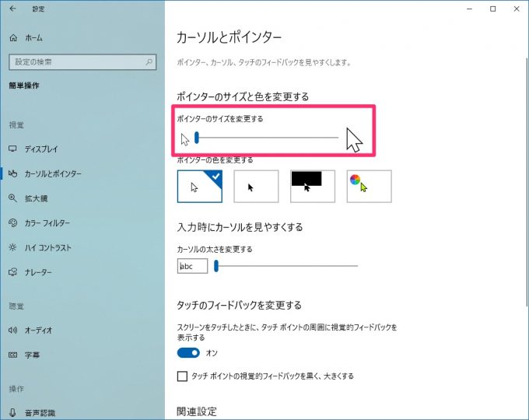
Task: Open the ホーム home icon
Action: pos(13,38)
